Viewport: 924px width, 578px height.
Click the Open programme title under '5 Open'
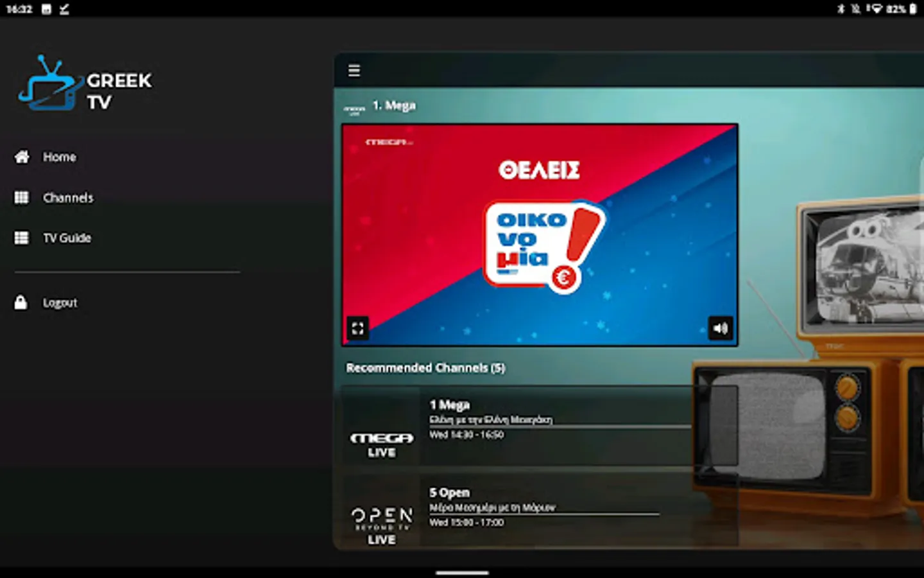pyautogui.click(x=492, y=507)
